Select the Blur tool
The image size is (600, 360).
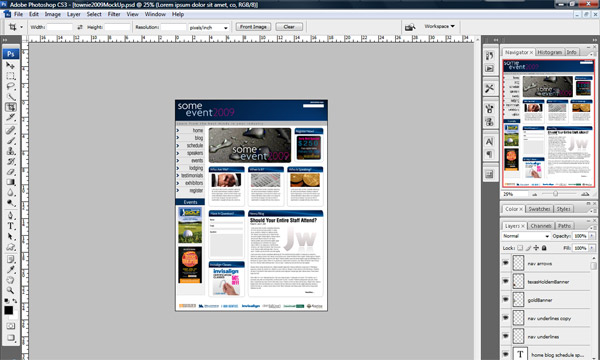[10, 192]
